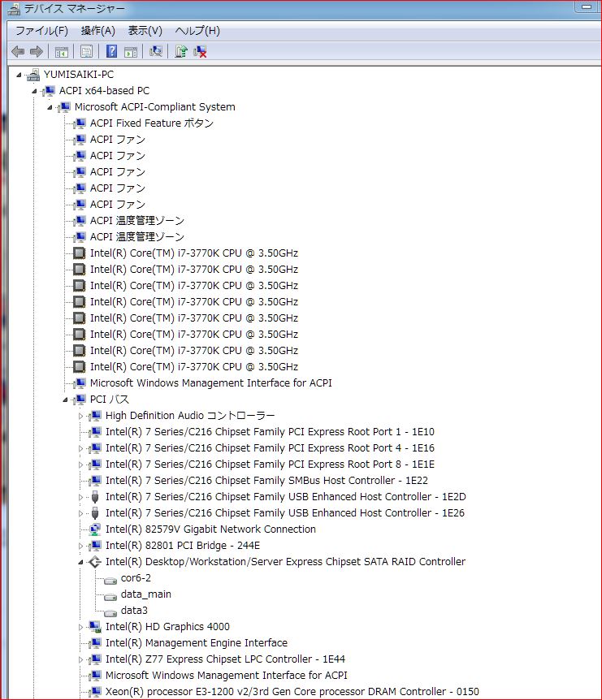Select the cor6-2 disk entry
Image resolution: width=602 pixels, height=700 pixels.
tap(136, 578)
